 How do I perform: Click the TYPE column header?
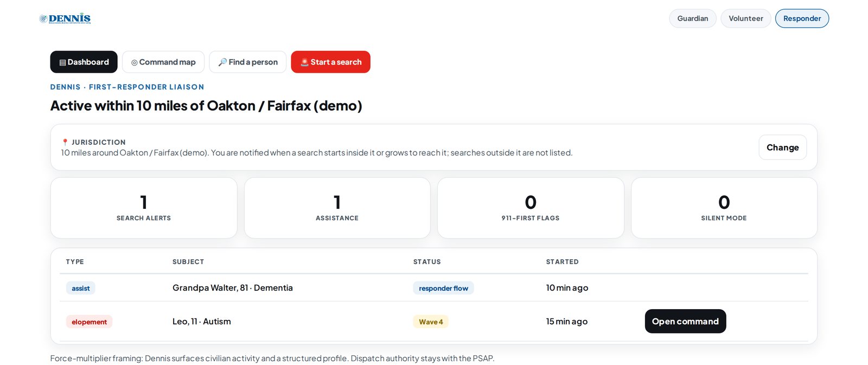(75, 261)
